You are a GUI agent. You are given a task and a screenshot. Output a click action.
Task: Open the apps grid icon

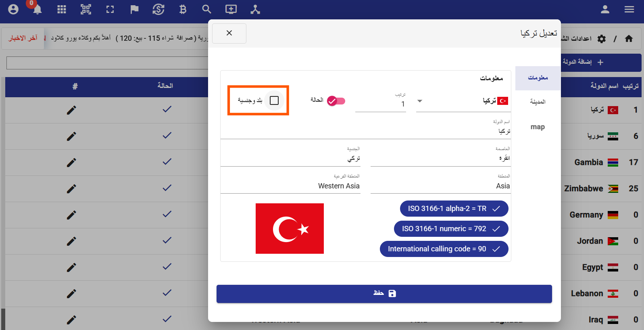coord(62,10)
